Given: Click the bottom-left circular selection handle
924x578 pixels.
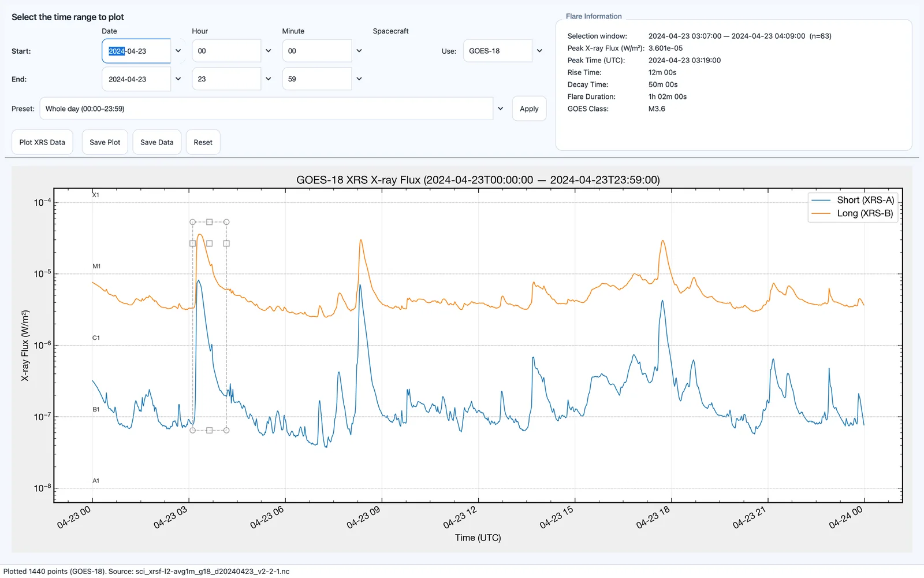Looking at the screenshot, I should pyautogui.click(x=193, y=430).
